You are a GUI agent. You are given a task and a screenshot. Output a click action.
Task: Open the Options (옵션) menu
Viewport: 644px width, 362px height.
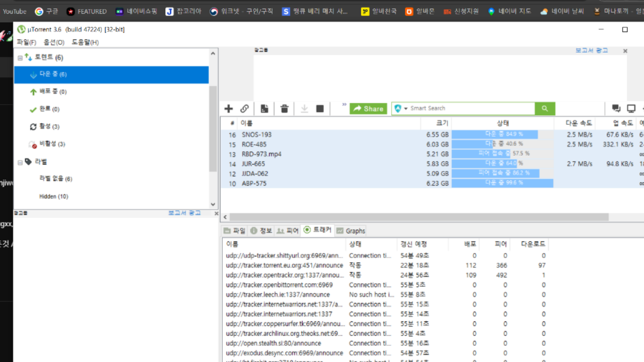54,42
